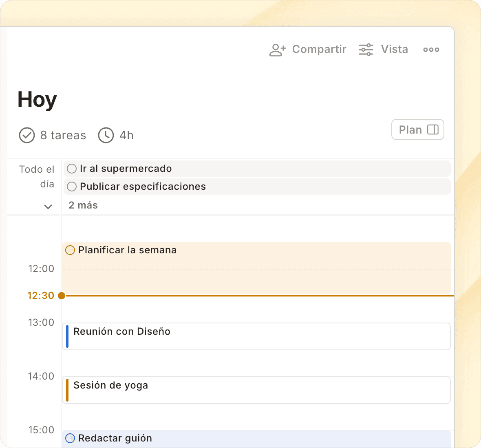Click the Compartir person-plus icon
The height and width of the screenshot is (448, 481).
tap(278, 50)
